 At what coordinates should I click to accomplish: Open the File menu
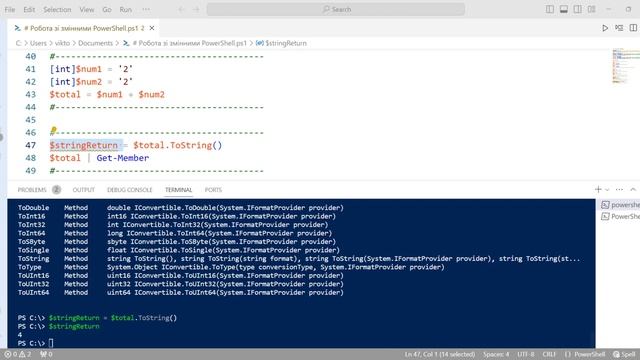(10, 9)
